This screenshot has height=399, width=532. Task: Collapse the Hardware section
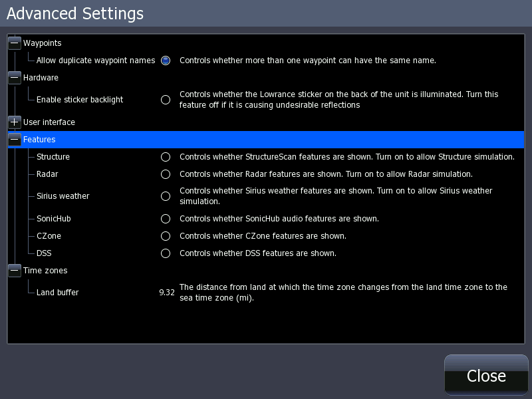pyautogui.click(x=14, y=77)
